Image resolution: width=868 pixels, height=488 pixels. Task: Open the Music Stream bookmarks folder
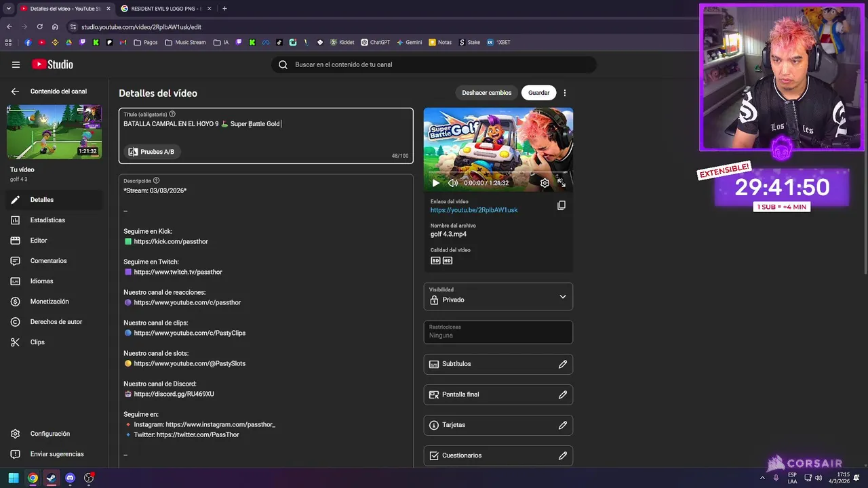click(x=185, y=42)
